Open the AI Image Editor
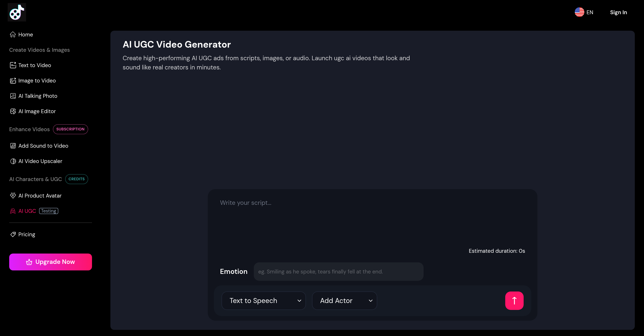Screen dimensions: 644x336 click(37, 111)
